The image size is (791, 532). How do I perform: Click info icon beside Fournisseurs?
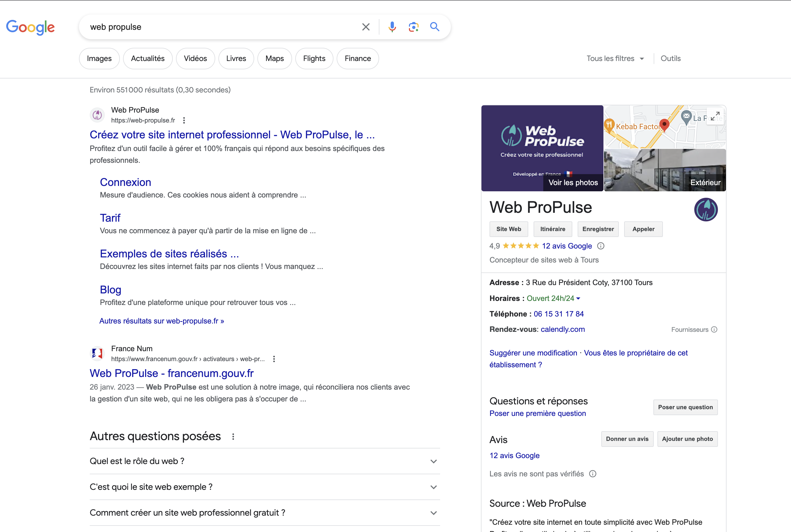[714, 329]
